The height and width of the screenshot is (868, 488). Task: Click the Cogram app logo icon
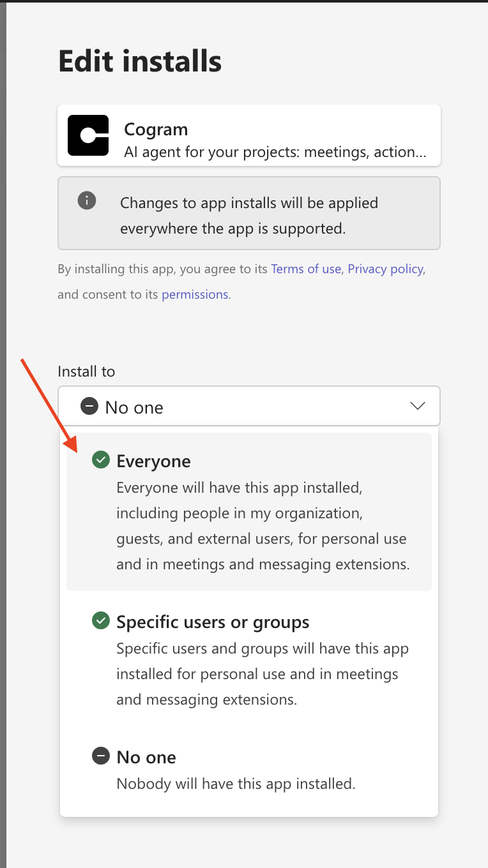[88, 135]
